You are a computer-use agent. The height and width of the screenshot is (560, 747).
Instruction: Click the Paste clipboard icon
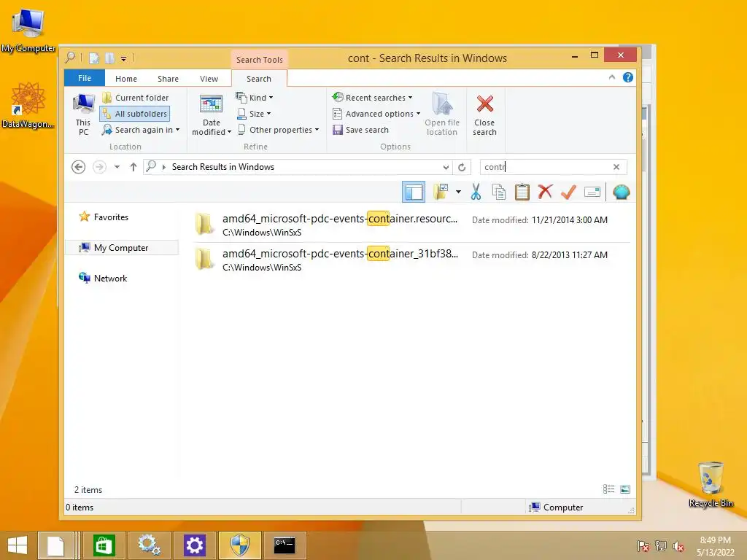click(522, 192)
